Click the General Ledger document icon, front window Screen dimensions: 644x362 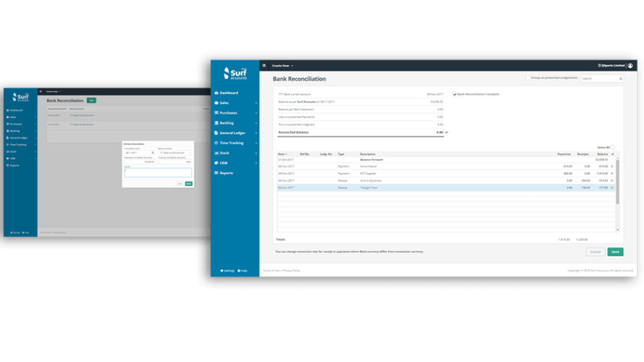(216, 132)
